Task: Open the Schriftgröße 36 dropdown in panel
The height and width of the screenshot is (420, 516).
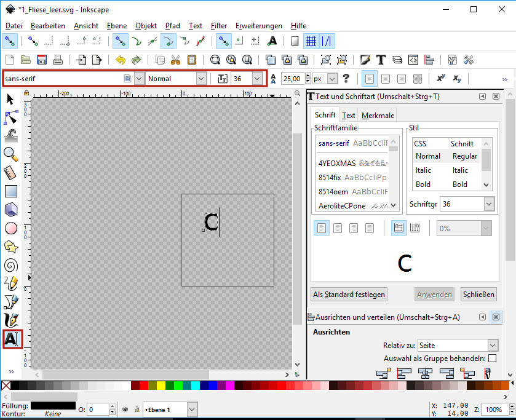Action: point(489,204)
